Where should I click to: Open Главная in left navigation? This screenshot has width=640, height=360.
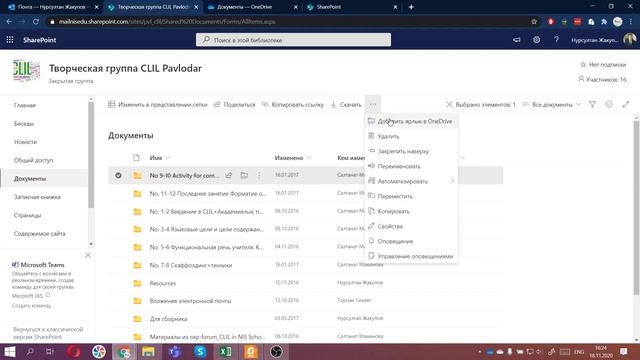tap(24, 105)
